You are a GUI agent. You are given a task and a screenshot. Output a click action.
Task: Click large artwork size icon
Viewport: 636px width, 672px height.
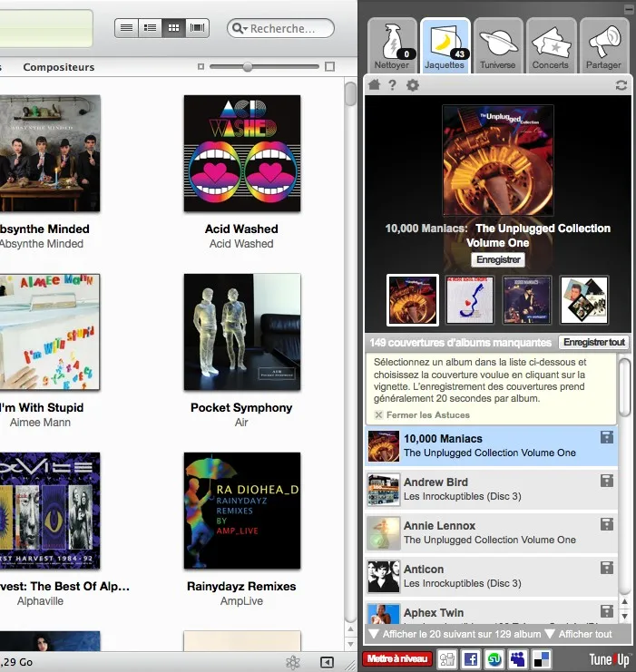329,67
